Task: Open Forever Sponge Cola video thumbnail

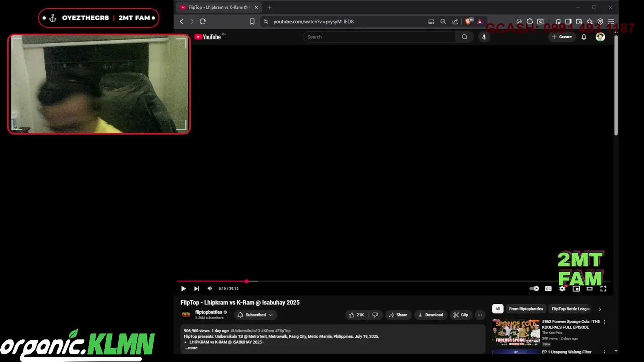Action: pos(516,331)
